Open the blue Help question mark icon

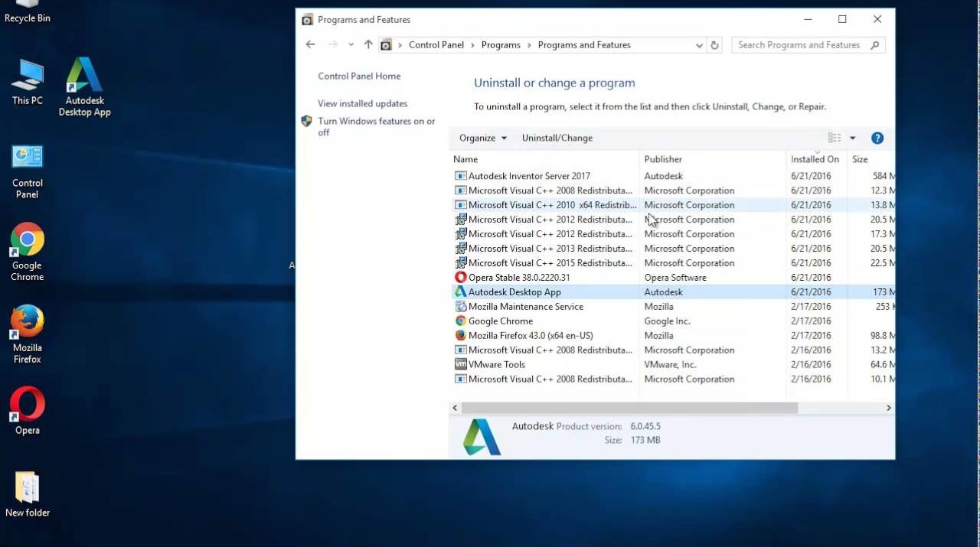(877, 138)
